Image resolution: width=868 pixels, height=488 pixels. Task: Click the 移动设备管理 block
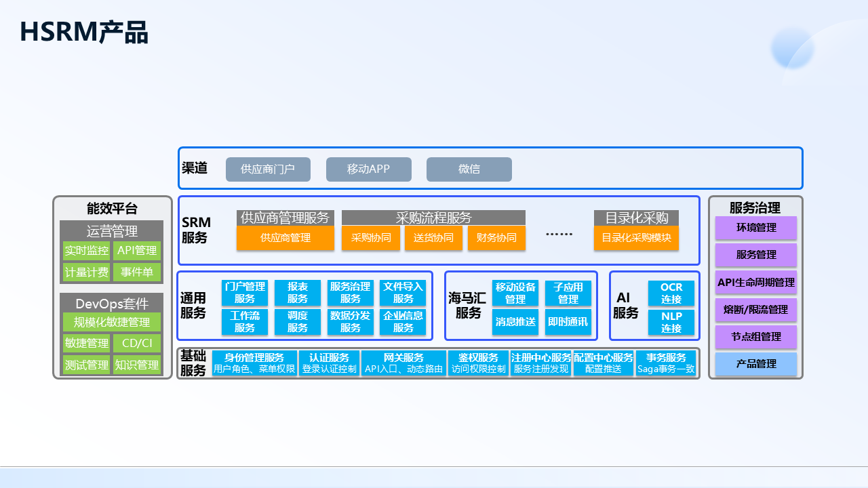click(515, 293)
